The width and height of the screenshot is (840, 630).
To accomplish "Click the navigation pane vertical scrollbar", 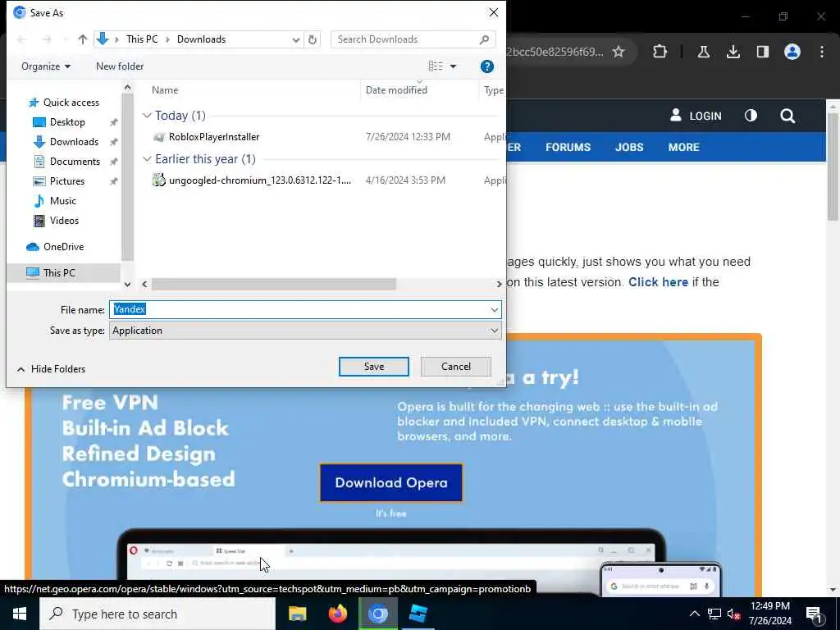I will [127, 177].
